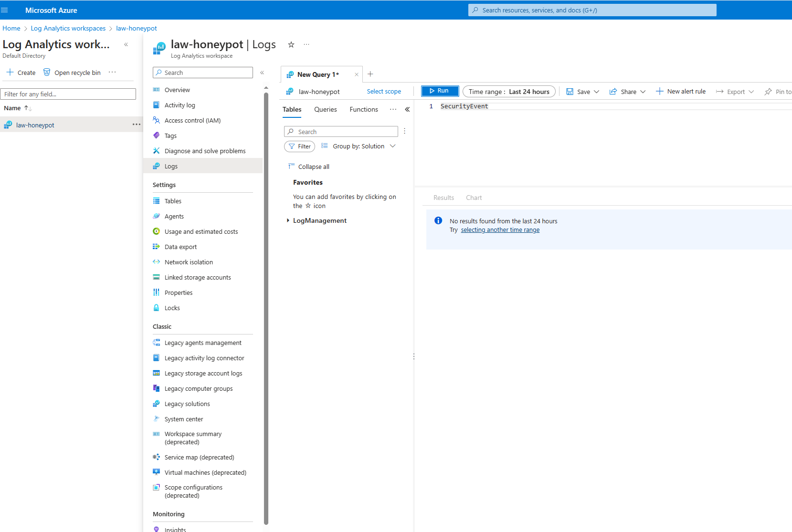Focus the global Azure search box
The height and width of the screenshot is (532, 792).
[592, 10]
